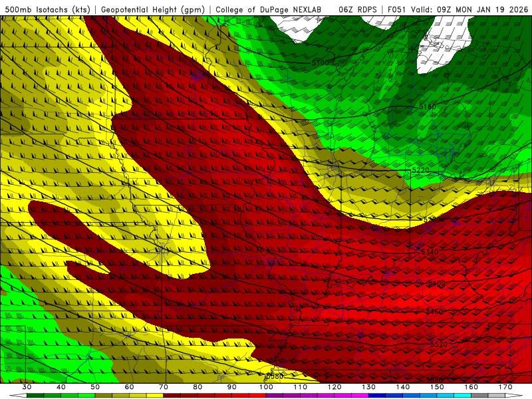Image resolution: width=532 pixels, height=399 pixels.
Task: Click the 5280 height contour label
Action: (x=432, y=220)
